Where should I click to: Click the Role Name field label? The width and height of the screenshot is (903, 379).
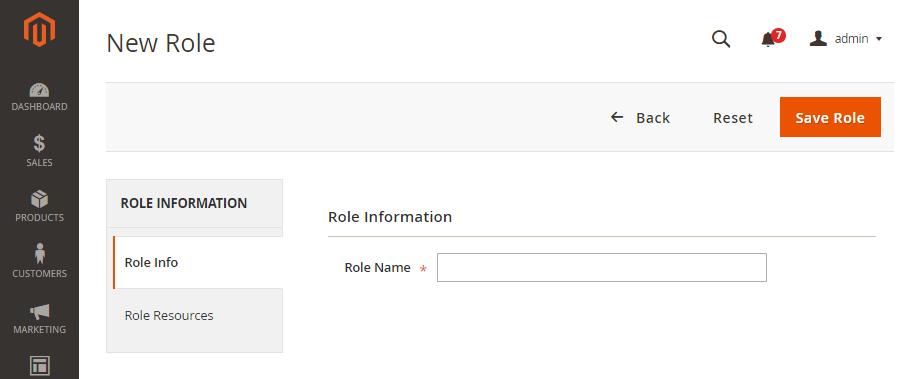[x=377, y=268]
